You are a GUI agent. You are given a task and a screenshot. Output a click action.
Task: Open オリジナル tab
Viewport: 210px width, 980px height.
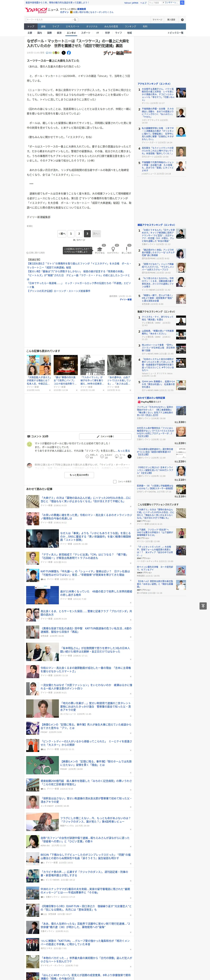point(92,26)
